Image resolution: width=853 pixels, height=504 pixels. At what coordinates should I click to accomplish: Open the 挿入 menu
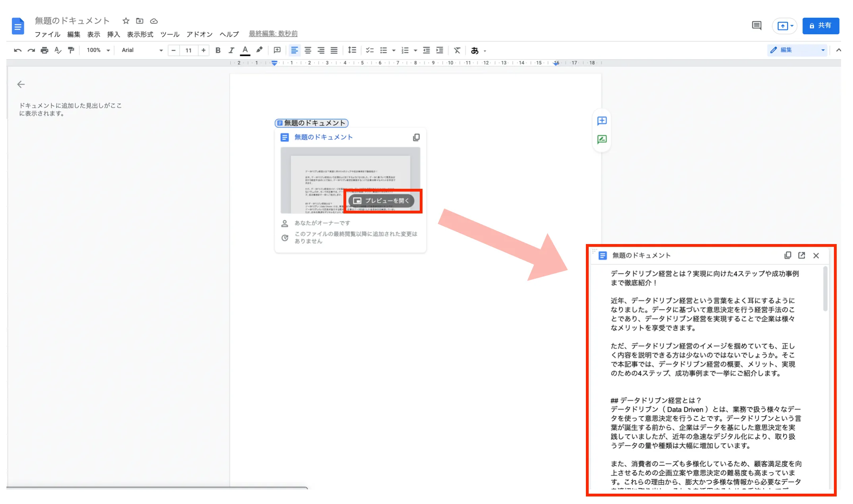pos(113,34)
